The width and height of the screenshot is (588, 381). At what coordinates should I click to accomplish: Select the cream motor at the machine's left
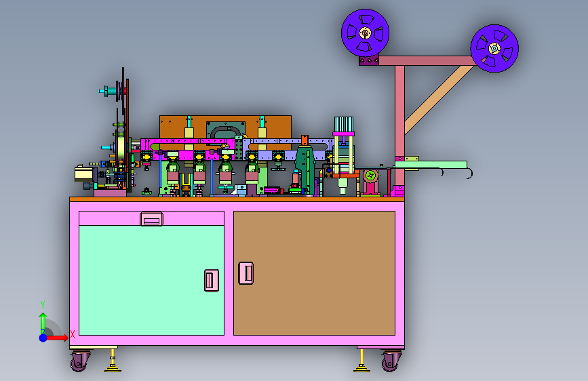(84, 174)
